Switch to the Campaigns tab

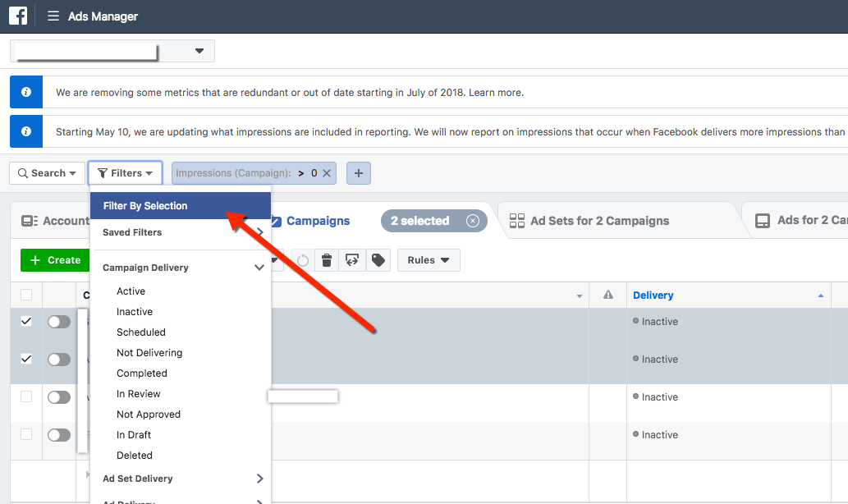click(318, 221)
